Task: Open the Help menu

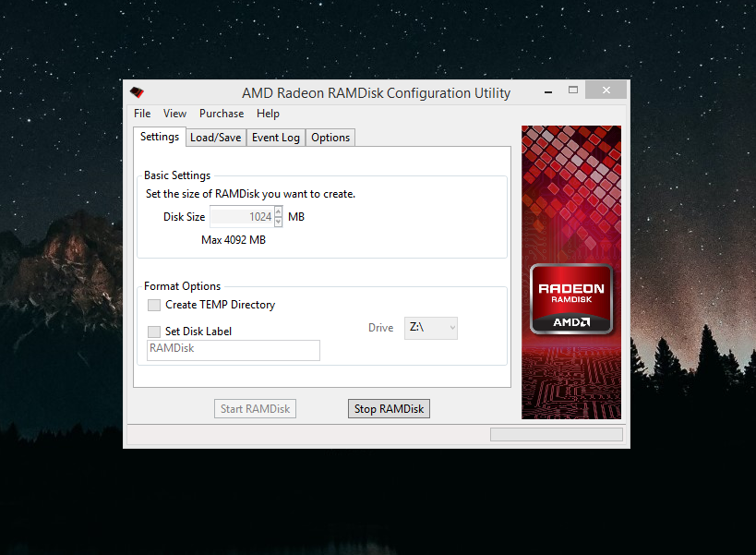Action: click(x=268, y=114)
